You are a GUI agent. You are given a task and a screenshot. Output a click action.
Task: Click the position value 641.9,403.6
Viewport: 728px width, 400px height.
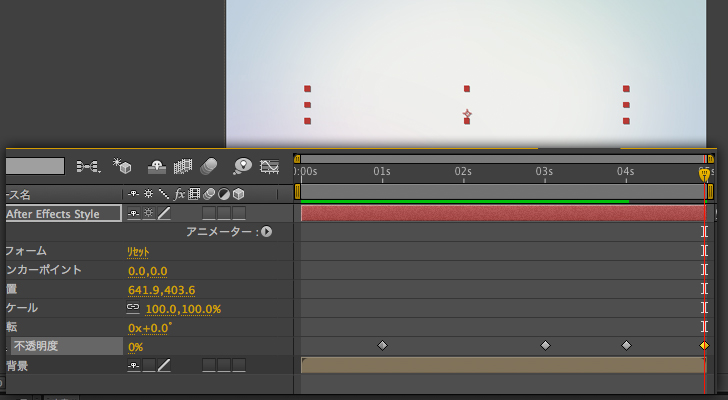[162, 290]
